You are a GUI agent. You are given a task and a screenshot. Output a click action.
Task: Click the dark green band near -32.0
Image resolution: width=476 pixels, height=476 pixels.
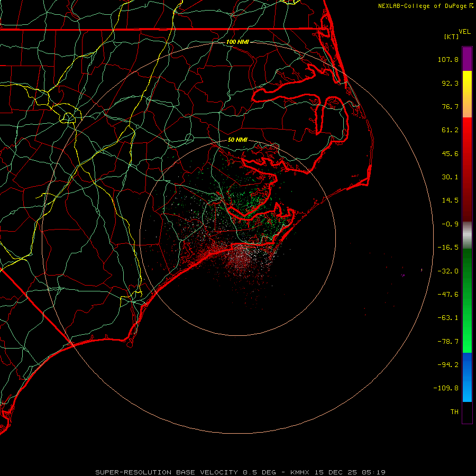pyautogui.click(x=467, y=270)
